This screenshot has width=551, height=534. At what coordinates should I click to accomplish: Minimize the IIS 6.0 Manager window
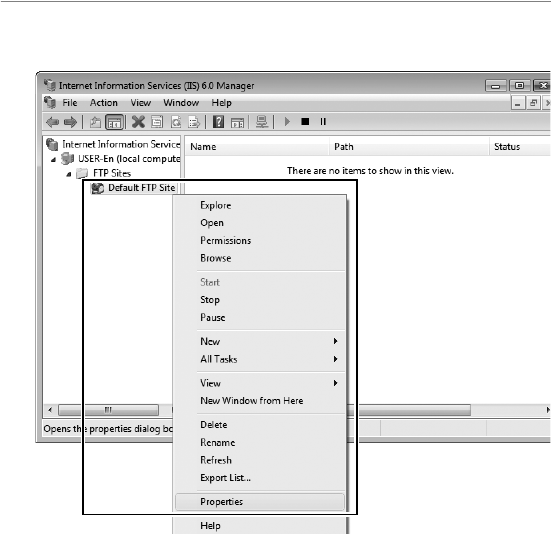[495, 86]
